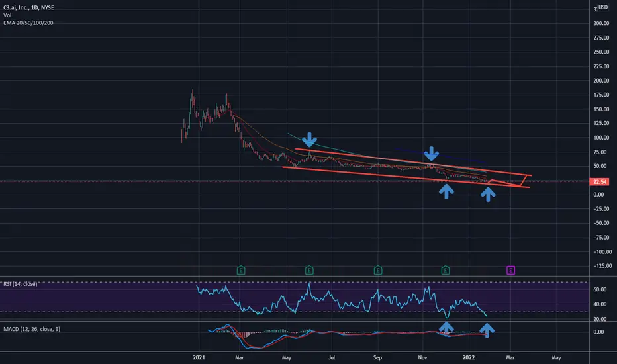Click the -75.00 price axis label
Image resolution: width=617 pixels, height=364 pixels.
pyautogui.click(x=601, y=238)
